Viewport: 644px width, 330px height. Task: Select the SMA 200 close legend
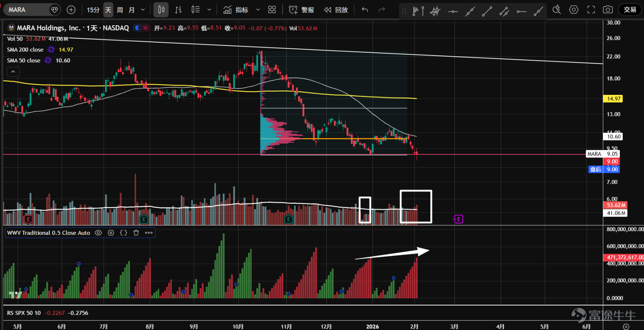click(x=25, y=49)
